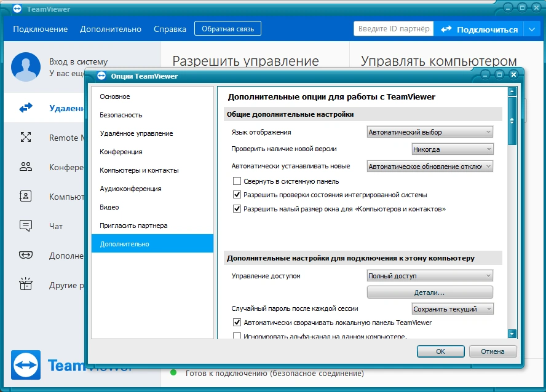This screenshot has width=546, height=392.
Task: Select Видео options category
Action: pos(152,207)
